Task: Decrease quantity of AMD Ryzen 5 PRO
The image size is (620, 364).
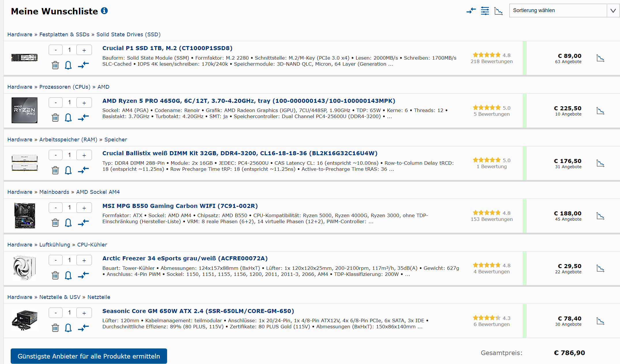Action: [x=56, y=103]
